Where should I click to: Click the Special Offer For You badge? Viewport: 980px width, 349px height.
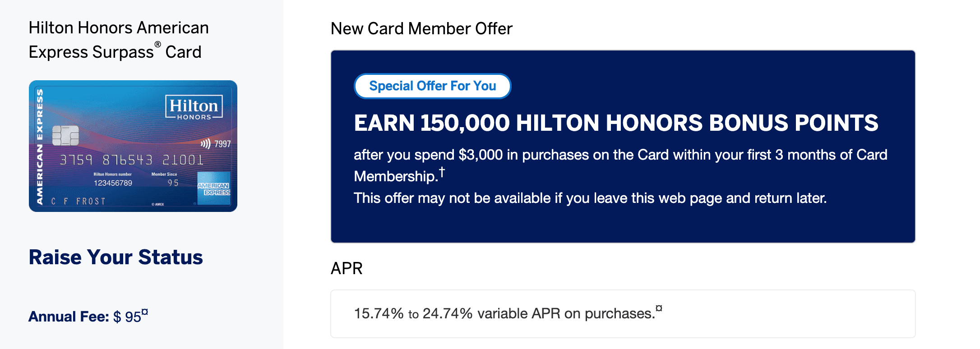pyautogui.click(x=433, y=86)
